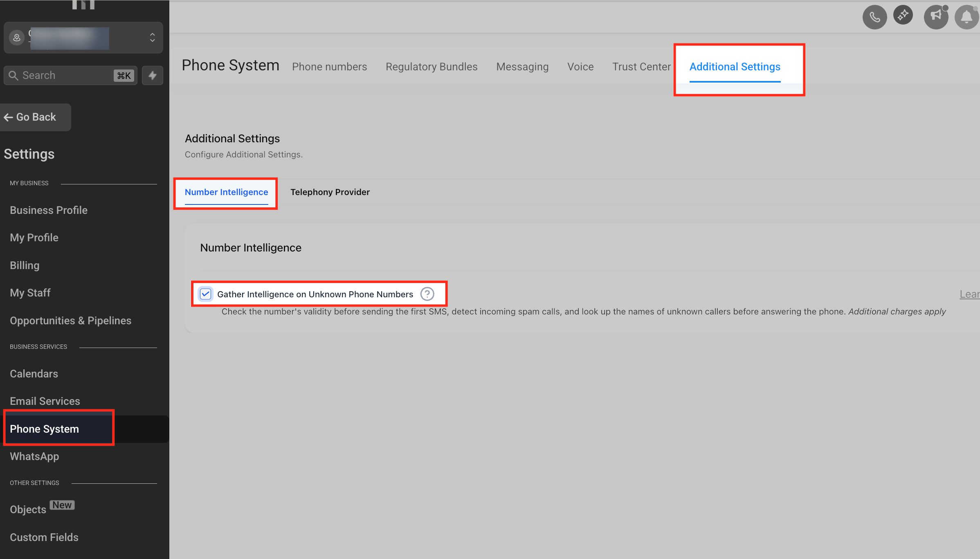
Task: Open WhatsApp settings in sidebar
Action: [34, 456]
